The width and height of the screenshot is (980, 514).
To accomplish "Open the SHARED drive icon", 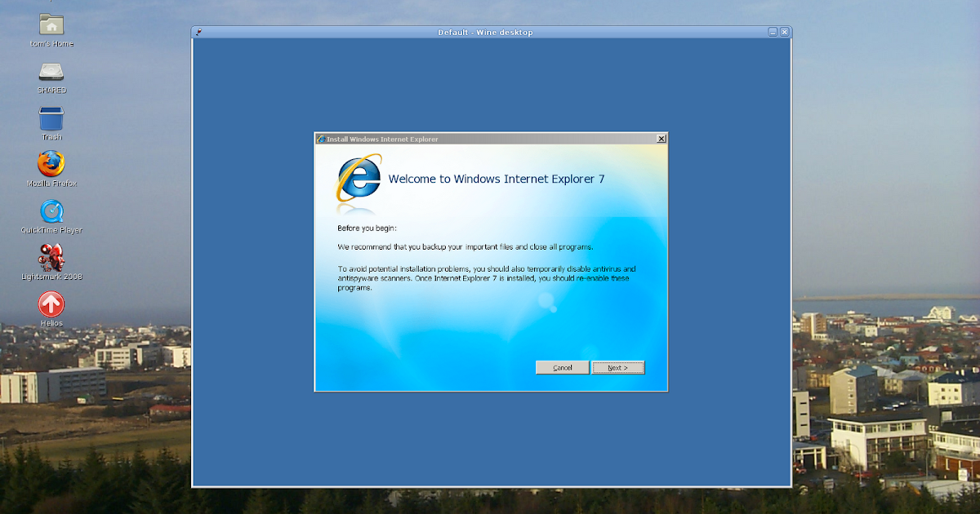I will click(51, 73).
